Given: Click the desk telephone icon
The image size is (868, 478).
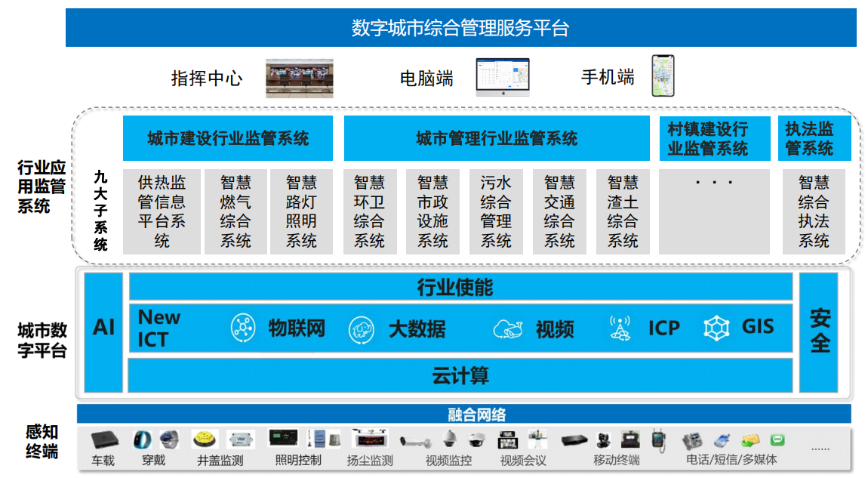Looking at the screenshot, I should [692, 440].
